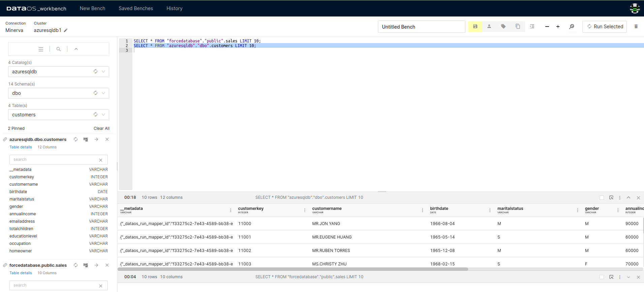Click Clear All pinned tables
This screenshot has width=644, height=292.
coord(101,129)
